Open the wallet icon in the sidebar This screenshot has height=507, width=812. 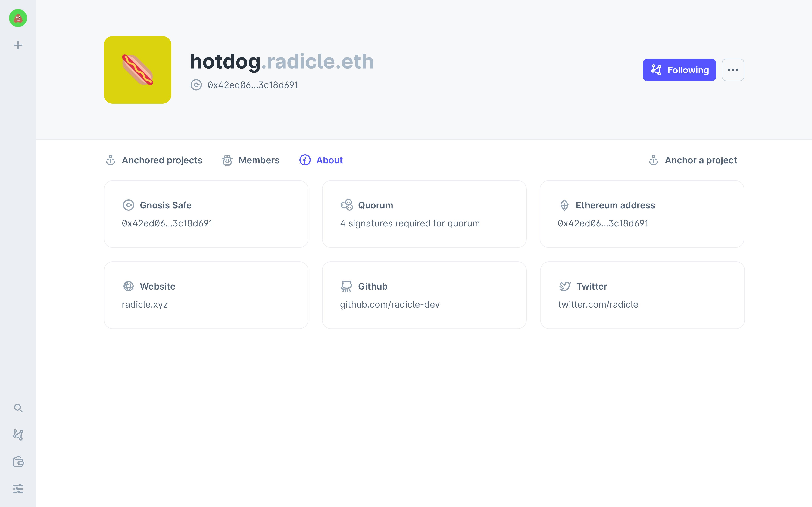pyautogui.click(x=18, y=462)
